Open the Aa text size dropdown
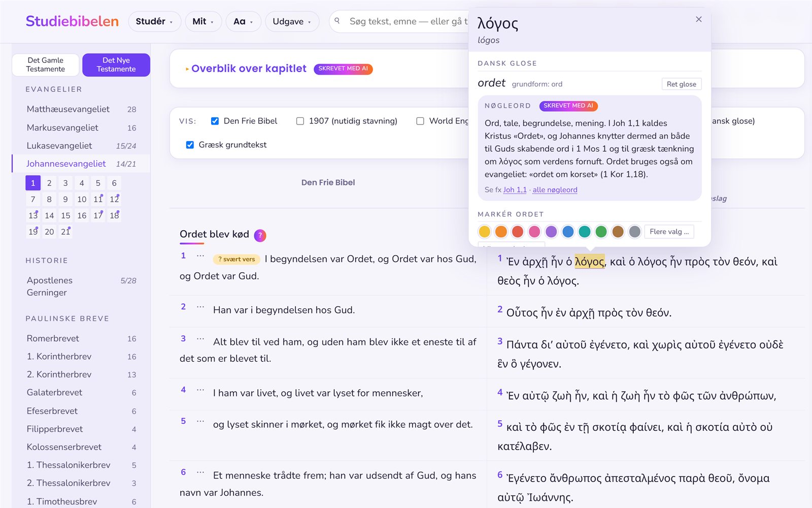 pos(243,21)
